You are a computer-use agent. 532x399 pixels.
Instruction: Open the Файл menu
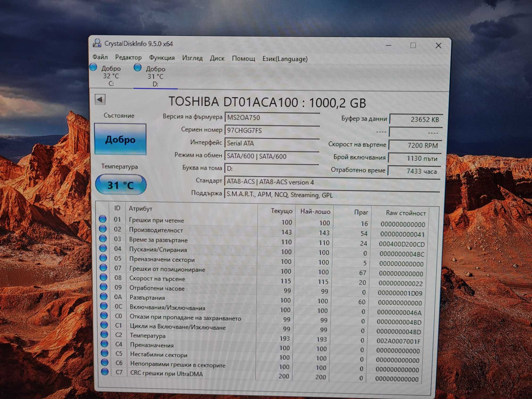(100, 57)
